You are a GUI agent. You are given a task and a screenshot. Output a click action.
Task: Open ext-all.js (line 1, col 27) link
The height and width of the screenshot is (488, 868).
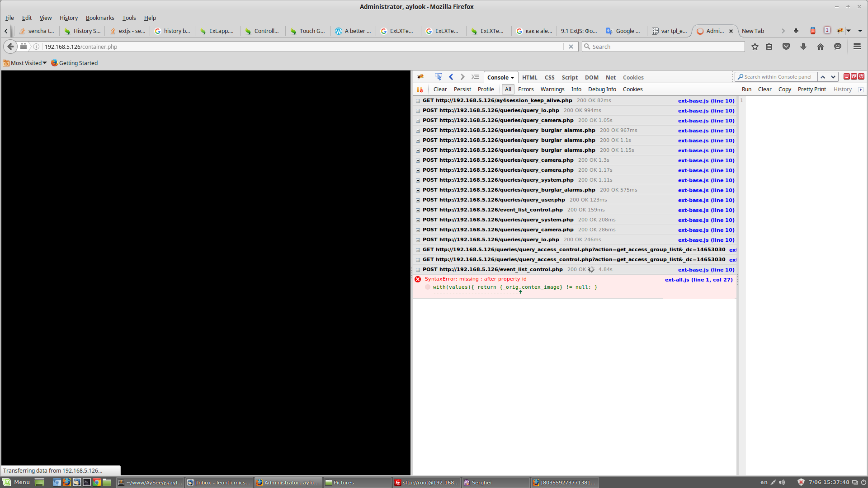[x=698, y=280]
